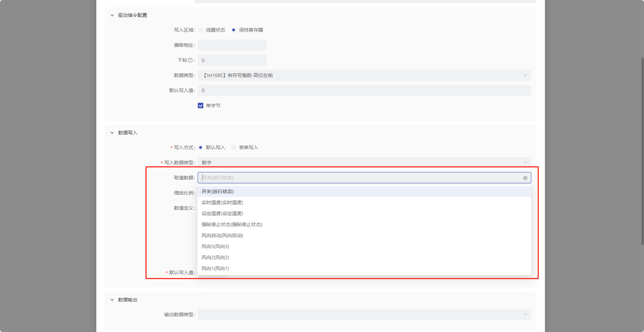Select the 表单写入 radio option
Image resolution: width=644 pixels, height=332 pixels.
tap(234, 147)
